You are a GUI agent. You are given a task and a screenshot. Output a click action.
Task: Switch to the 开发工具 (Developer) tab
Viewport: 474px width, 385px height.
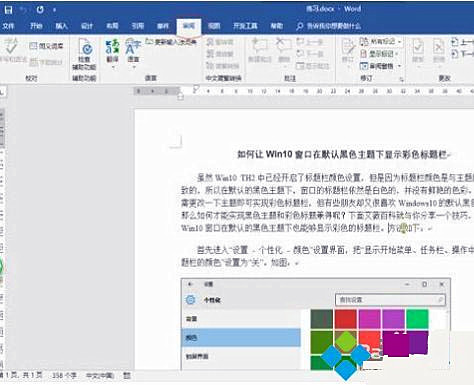pyautogui.click(x=245, y=26)
